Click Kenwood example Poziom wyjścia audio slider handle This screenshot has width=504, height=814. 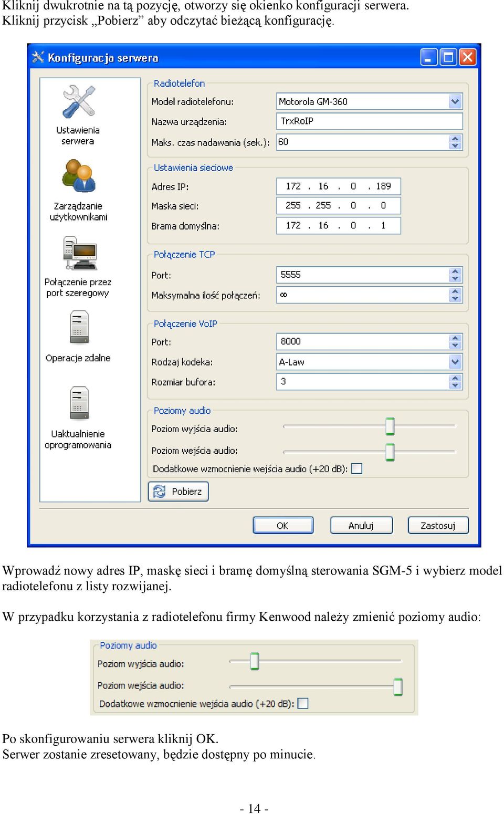(x=255, y=661)
